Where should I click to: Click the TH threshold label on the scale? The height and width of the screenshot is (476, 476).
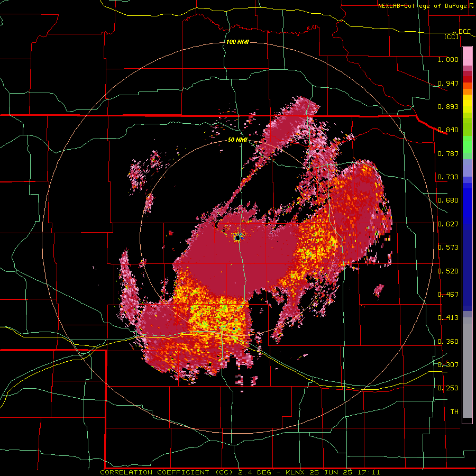[454, 412]
